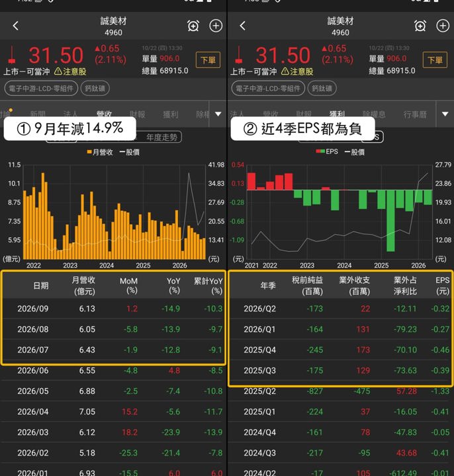Select the 2026/09 revenue row
The height and width of the screenshot is (476, 454).
point(113,309)
